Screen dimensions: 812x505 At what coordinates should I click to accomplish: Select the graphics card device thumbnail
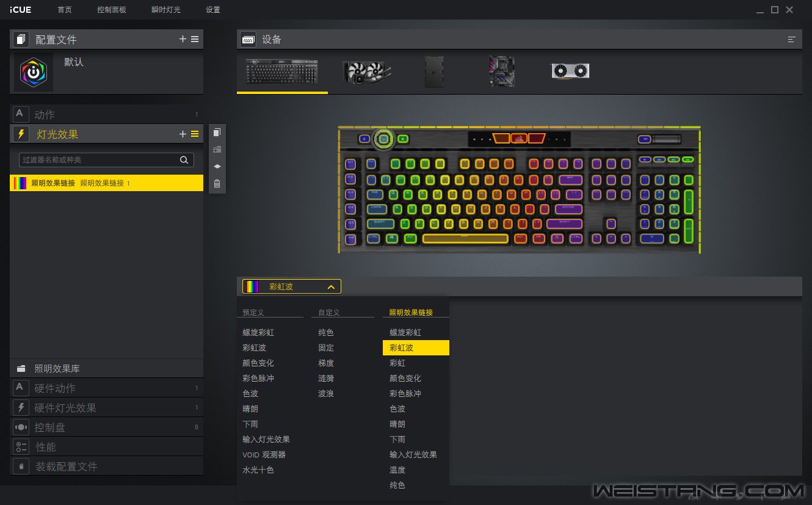click(x=570, y=71)
